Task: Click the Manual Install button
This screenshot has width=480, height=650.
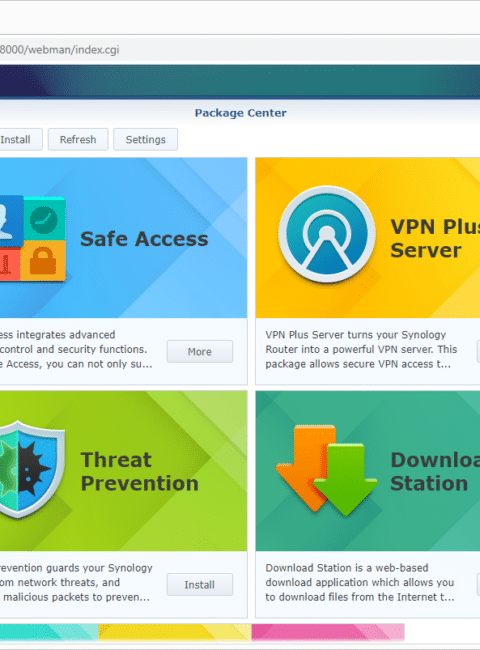Action: 21,139
